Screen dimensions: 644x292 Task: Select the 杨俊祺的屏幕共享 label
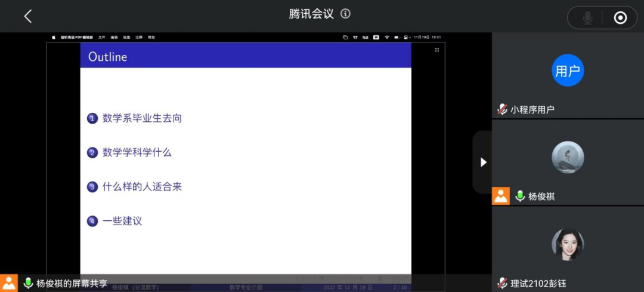point(72,284)
